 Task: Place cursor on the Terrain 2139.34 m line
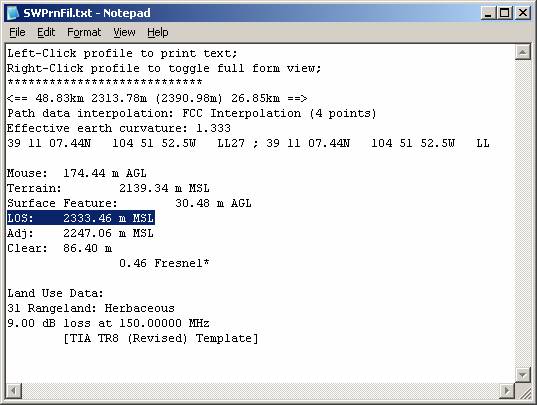point(108,188)
